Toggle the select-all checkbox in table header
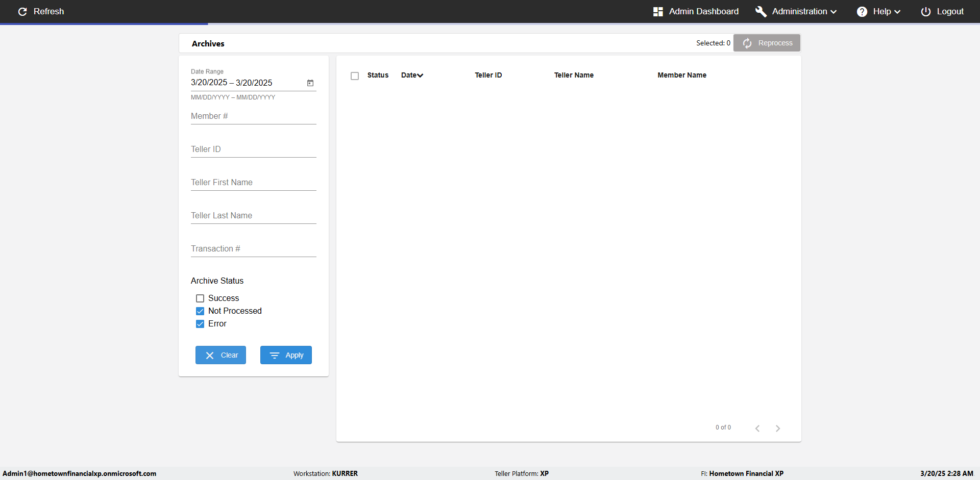The height and width of the screenshot is (480, 980). pyautogui.click(x=355, y=76)
